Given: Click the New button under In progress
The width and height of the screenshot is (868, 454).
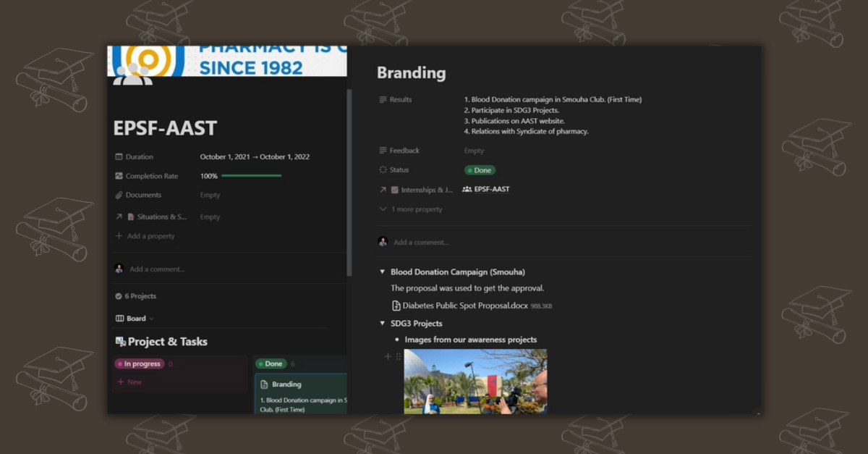Looking at the screenshot, I should pyautogui.click(x=129, y=382).
